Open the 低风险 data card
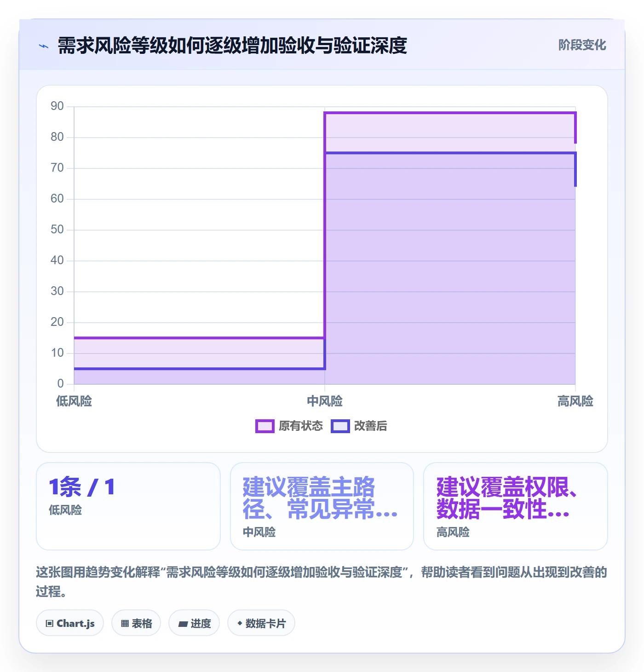644x672 pixels. coord(128,506)
